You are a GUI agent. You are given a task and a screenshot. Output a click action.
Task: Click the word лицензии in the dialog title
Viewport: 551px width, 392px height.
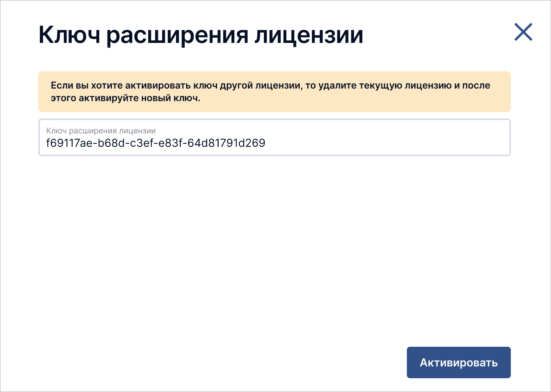click(309, 35)
